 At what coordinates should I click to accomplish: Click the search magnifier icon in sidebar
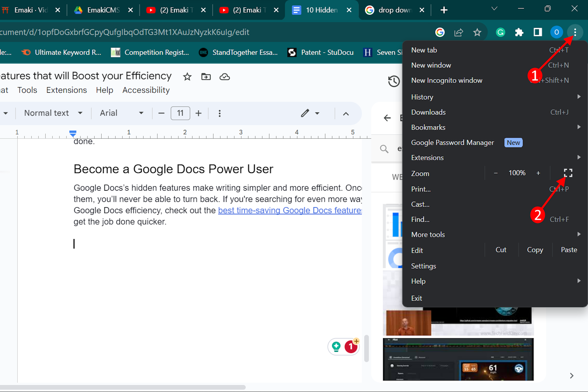[x=384, y=149]
